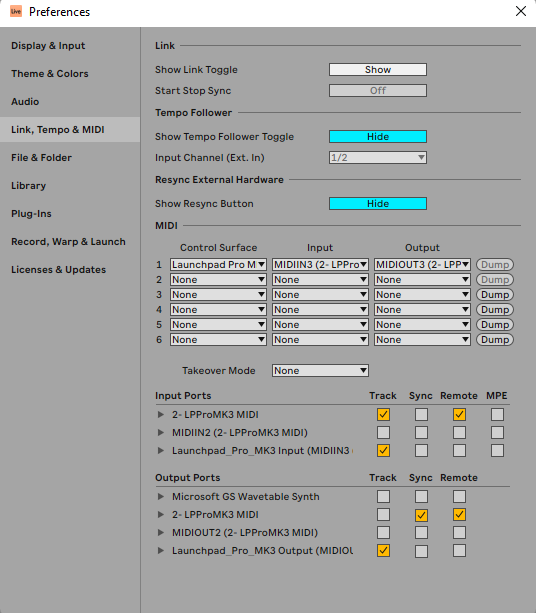Image resolution: width=536 pixels, height=613 pixels.
Task: Toggle the Show Resync Button Hide button
Action: click(x=378, y=204)
